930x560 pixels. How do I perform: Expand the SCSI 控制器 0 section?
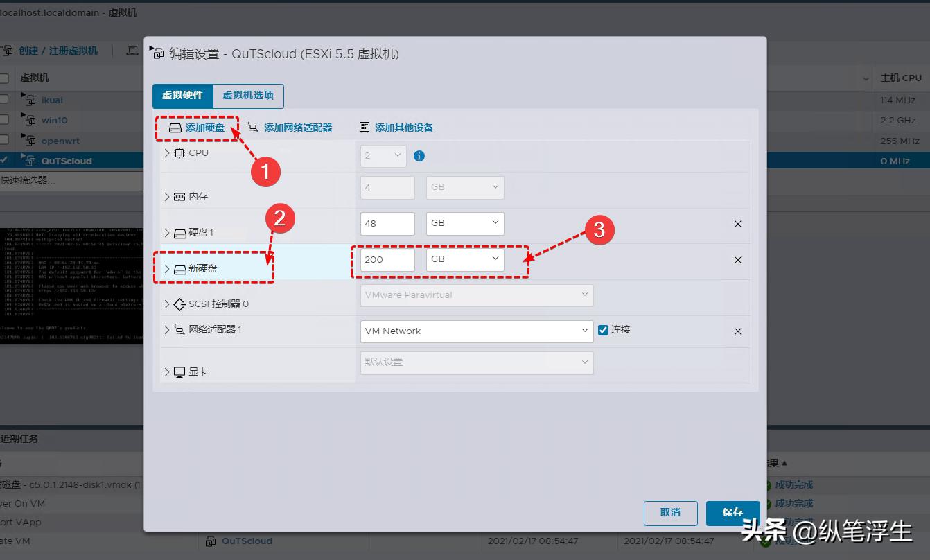click(x=166, y=304)
